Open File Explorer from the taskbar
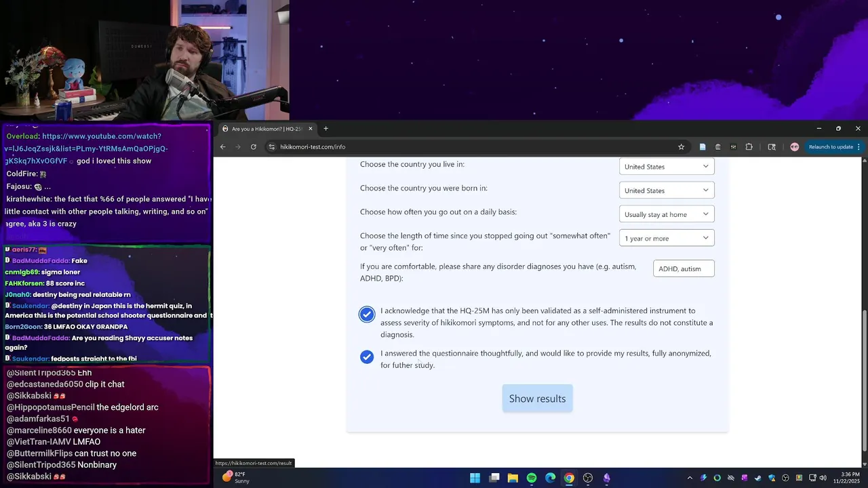Viewport: 868px width, 488px height. [513, 478]
